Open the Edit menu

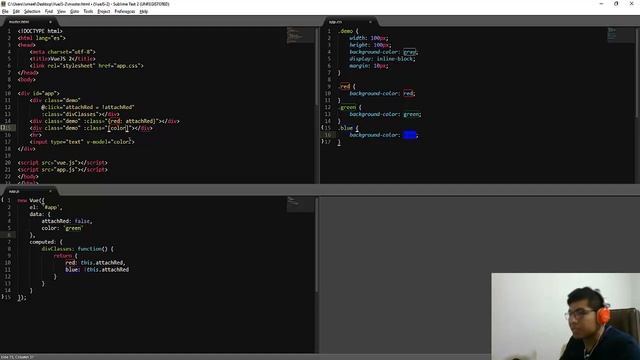coord(16,11)
